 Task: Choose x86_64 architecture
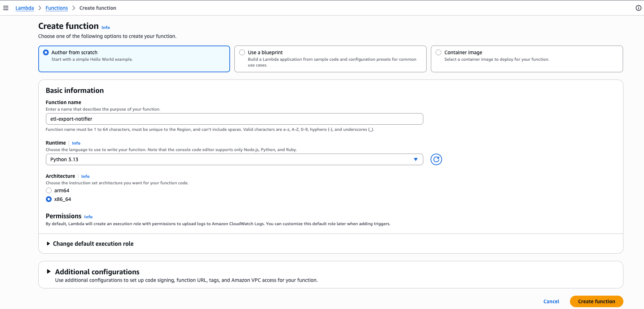(49, 199)
